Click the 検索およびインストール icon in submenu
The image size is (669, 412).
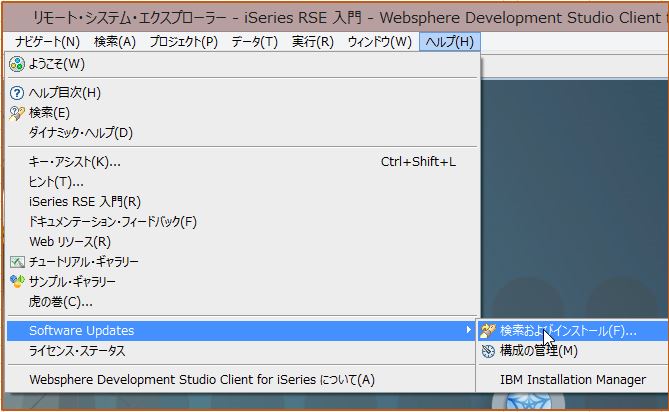pyautogui.click(x=488, y=331)
